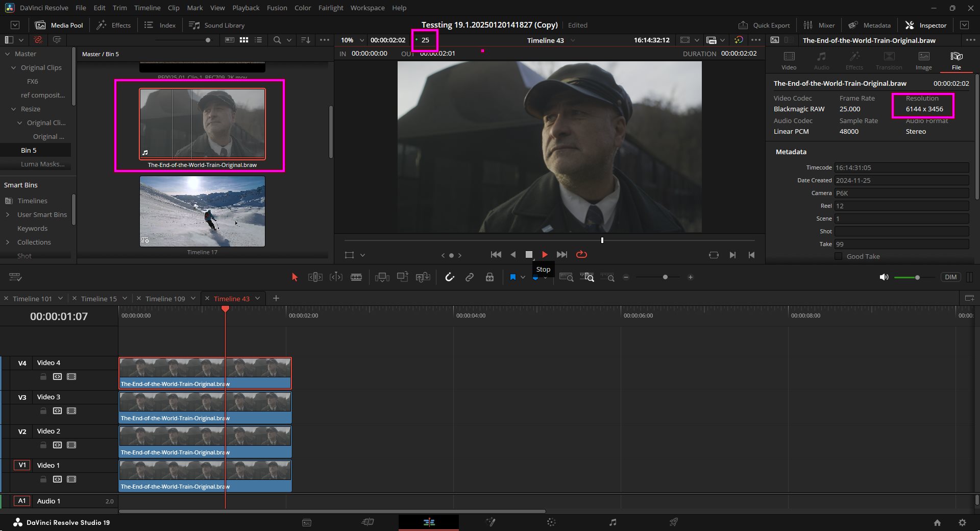The height and width of the screenshot is (531, 980).
Task: Open the Sound Library panel
Action: click(x=216, y=25)
